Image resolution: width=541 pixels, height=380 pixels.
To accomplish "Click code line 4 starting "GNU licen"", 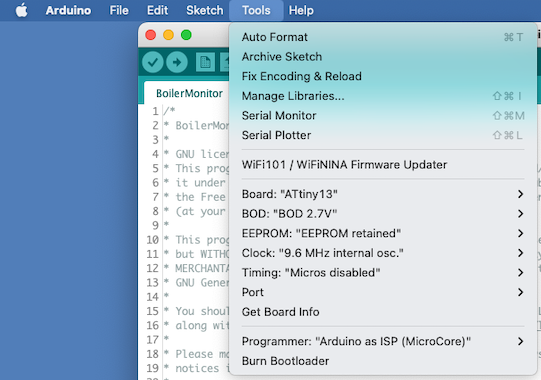I will coord(196,154).
